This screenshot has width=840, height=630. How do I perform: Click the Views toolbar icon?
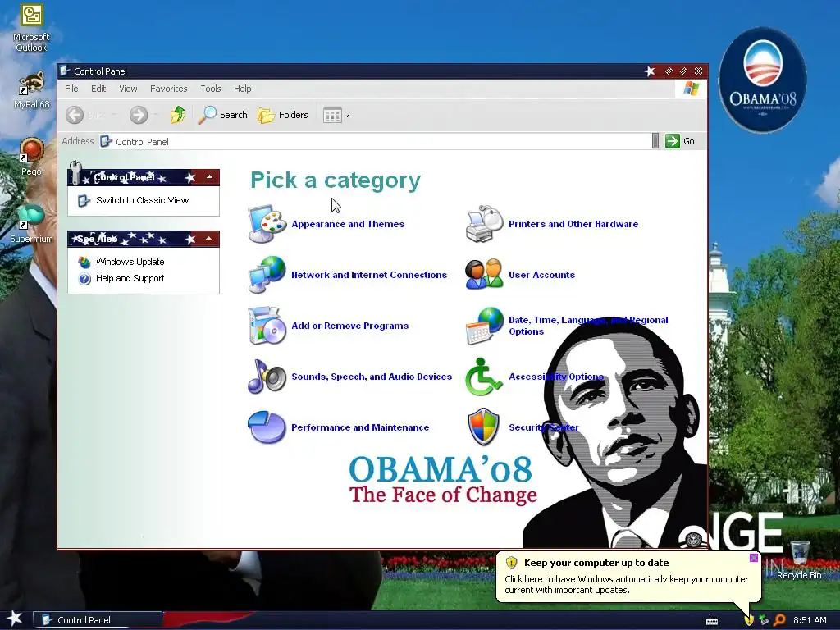[x=332, y=115]
